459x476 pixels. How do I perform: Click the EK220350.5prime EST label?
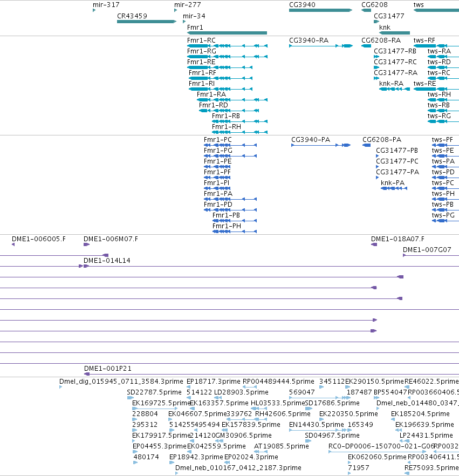348,414
